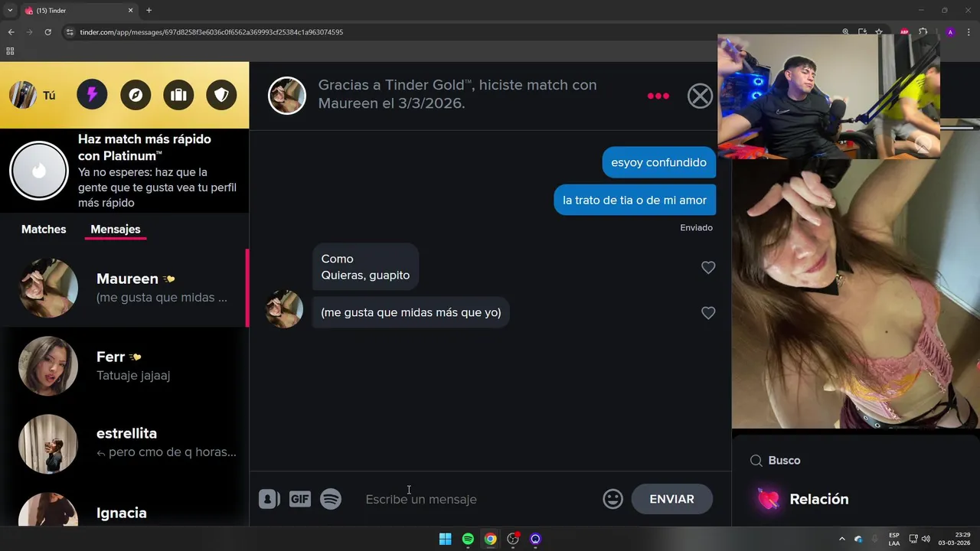Open the red ABP extension icon
The height and width of the screenshot is (551, 980).
(904, 32)
